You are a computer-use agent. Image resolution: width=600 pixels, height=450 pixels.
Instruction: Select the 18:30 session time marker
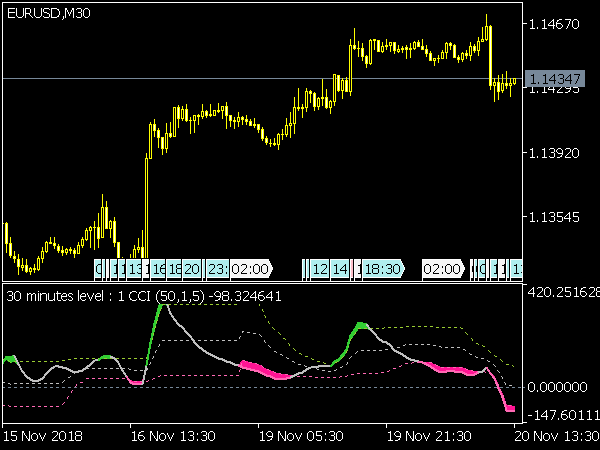click(x=383, y=269)
